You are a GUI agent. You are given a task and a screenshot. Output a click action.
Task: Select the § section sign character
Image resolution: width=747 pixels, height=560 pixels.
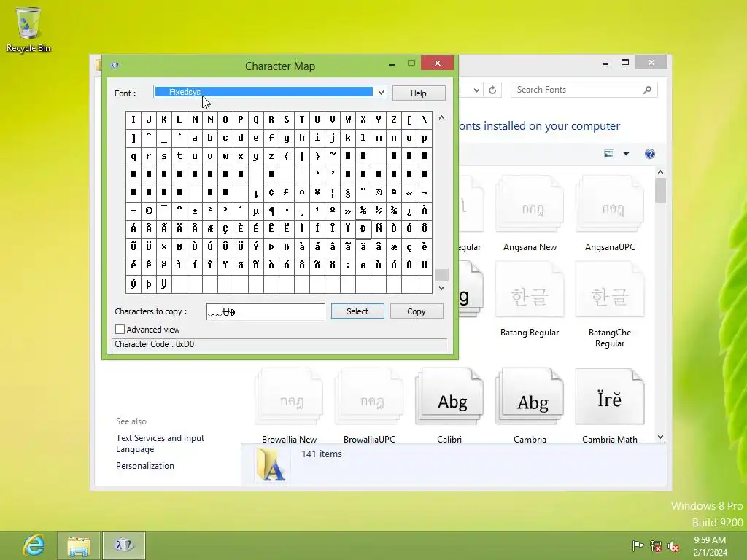[348, 192]
